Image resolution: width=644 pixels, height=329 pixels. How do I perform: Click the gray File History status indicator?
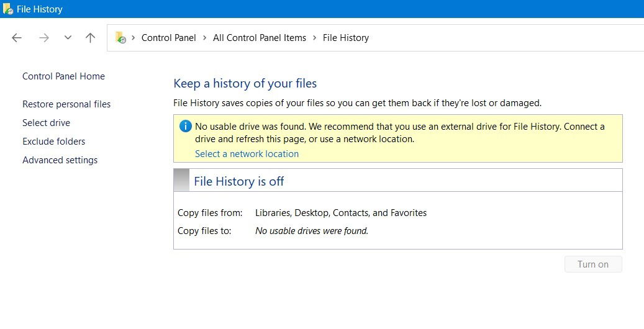point(181,180)
